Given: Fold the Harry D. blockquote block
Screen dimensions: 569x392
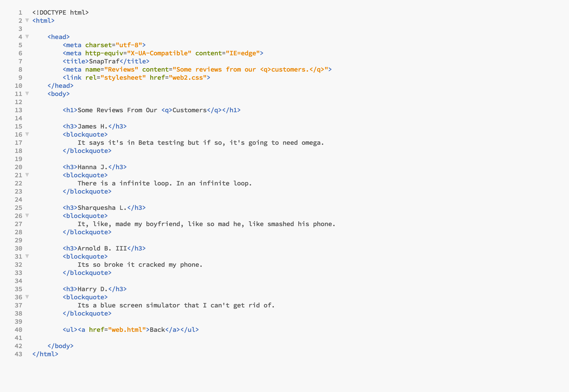Looking at the screenshot, I should [27, 297].
